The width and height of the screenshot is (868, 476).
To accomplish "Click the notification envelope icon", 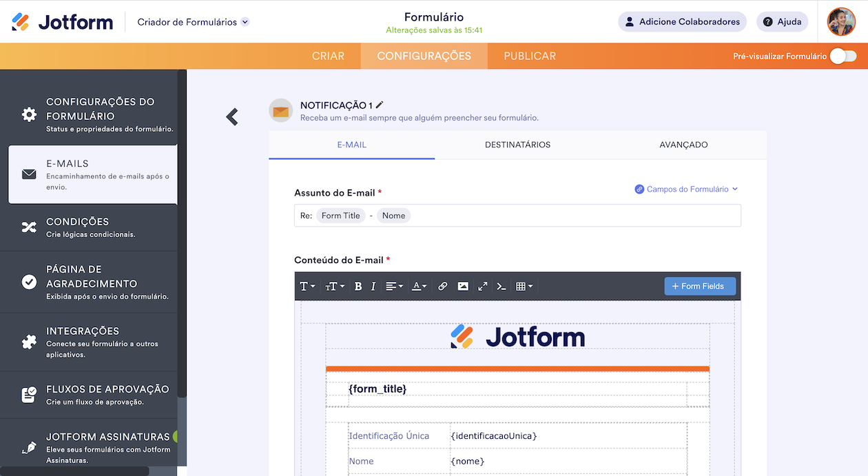I will (280, 111).
